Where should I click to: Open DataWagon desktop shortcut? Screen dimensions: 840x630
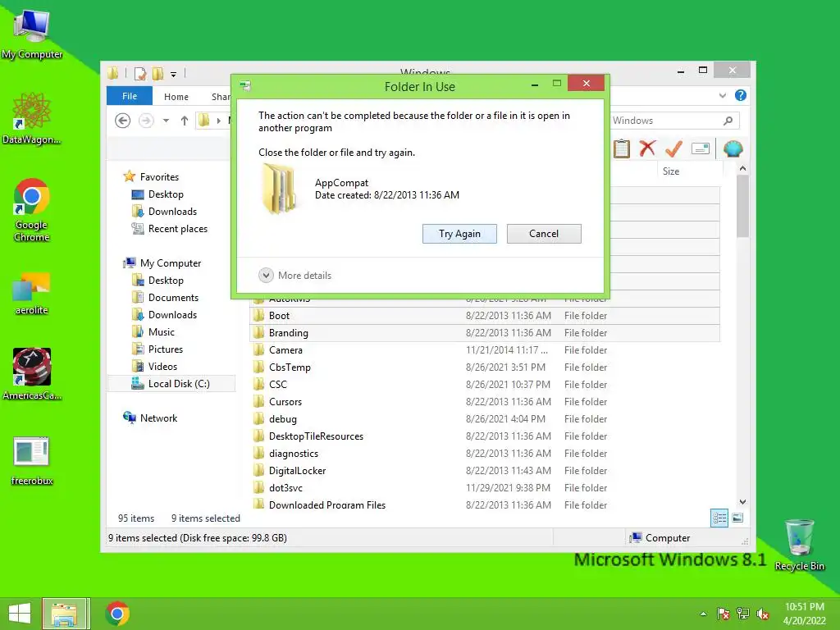pos(32,118)
